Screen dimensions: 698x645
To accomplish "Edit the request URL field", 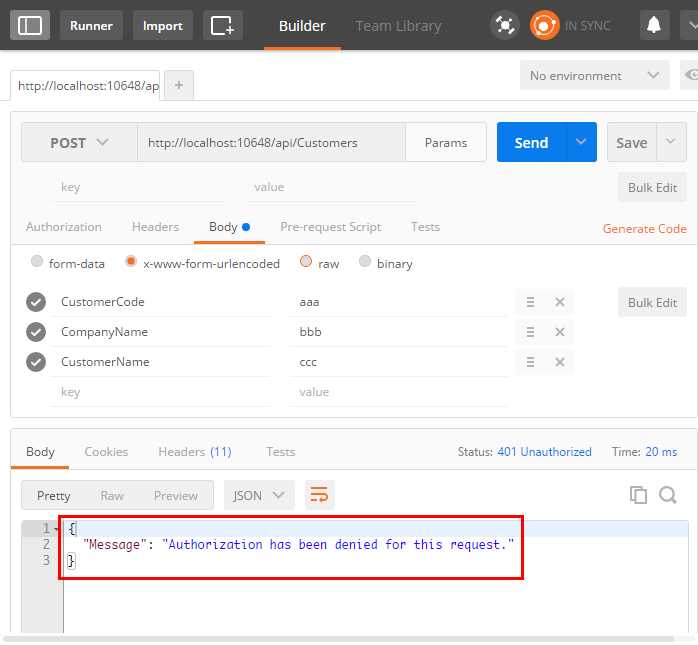I will tap(271, 142).
